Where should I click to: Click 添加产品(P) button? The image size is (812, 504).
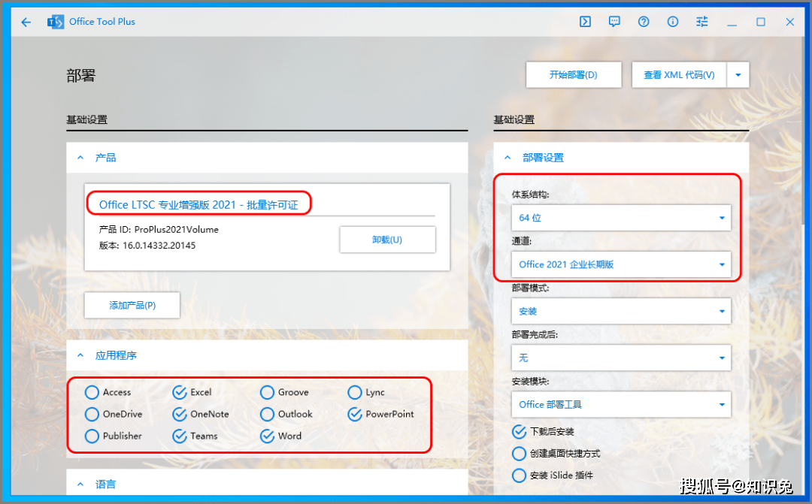(x=132, y=305)
